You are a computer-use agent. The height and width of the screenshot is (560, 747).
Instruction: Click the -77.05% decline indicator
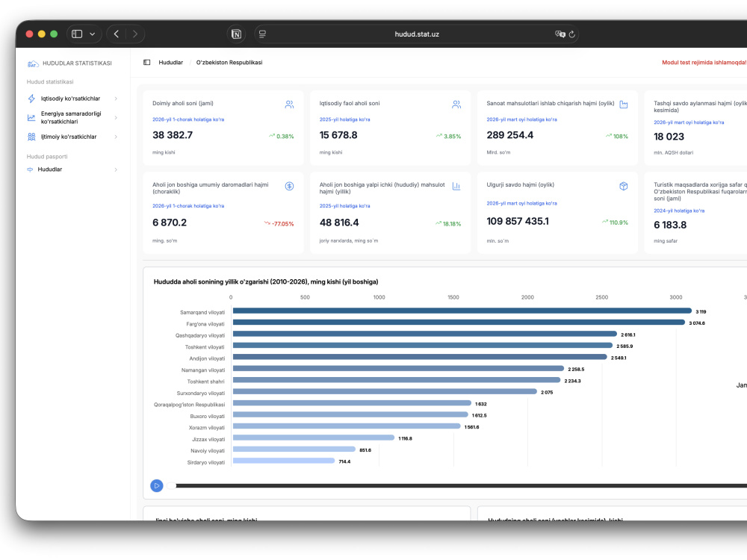tap(279, 224)
